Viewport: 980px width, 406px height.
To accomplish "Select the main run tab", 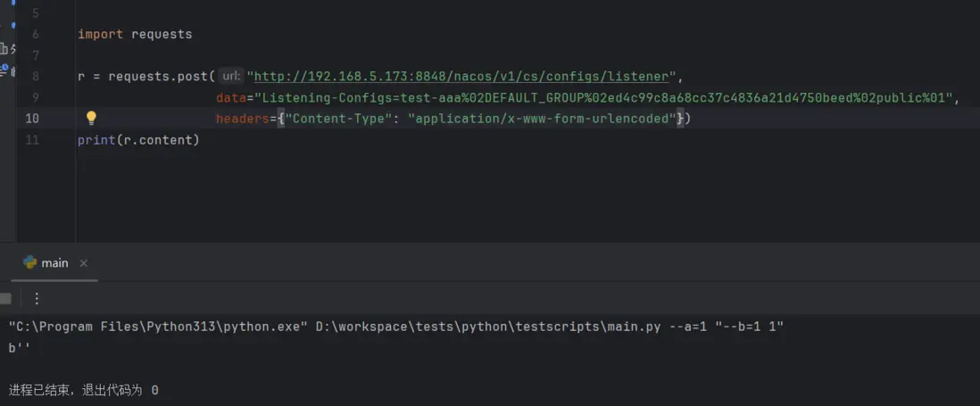I will point(54,263).
